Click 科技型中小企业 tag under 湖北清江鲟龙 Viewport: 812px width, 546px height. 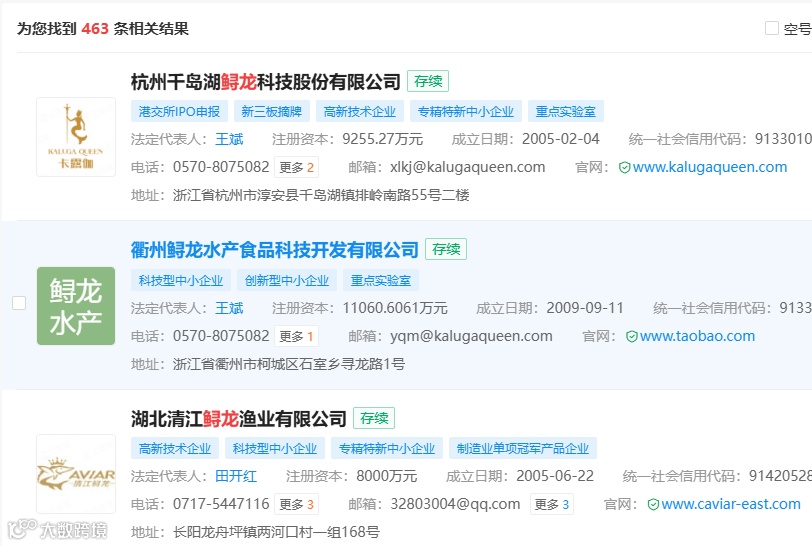274,448
